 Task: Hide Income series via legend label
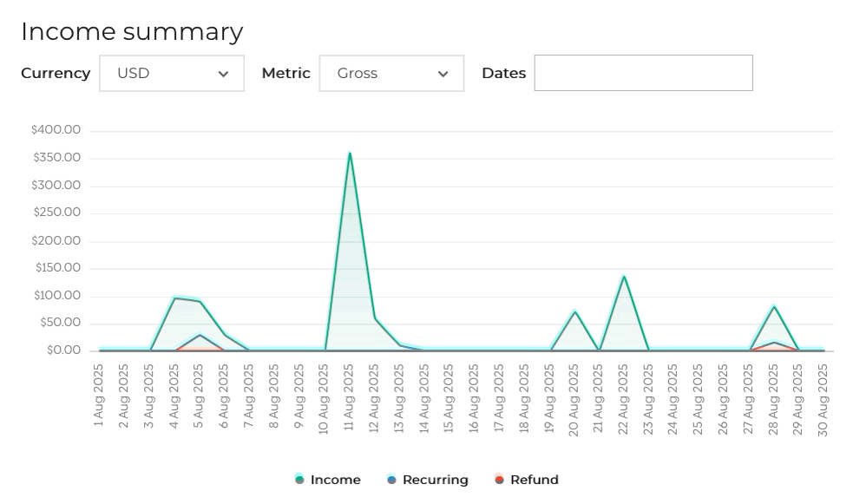click(x=335, y=480)
